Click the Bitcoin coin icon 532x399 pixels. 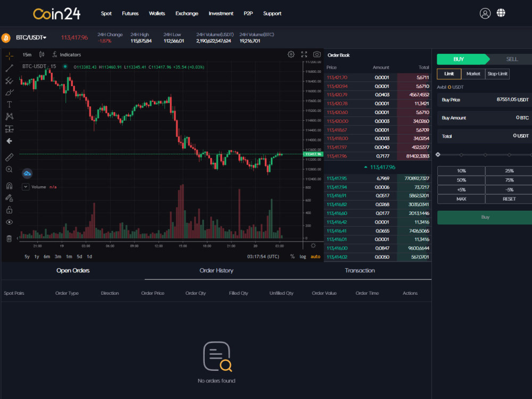pyautogui.click(x=6, y=38)
